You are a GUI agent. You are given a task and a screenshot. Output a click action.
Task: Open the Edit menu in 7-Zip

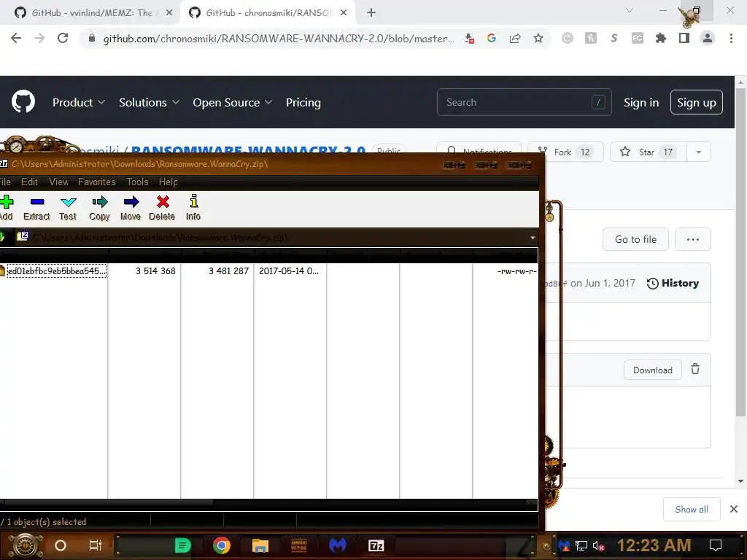(x=29, y=182)
